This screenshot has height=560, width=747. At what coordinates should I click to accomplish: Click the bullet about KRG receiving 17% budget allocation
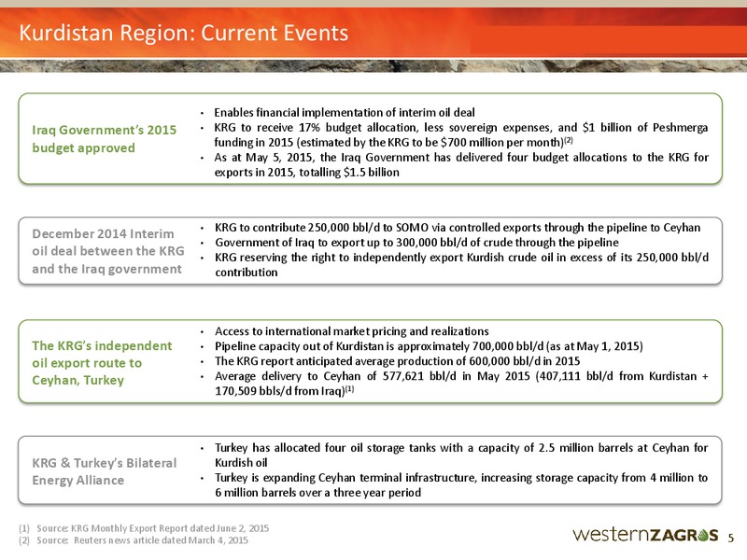[x=460, y=134]
